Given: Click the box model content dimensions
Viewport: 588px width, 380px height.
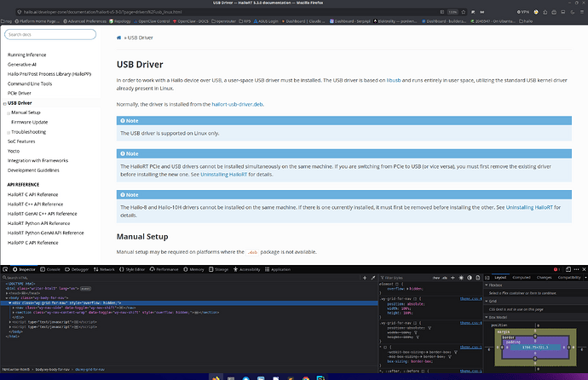Looking at the screenshot, I should 535,348.
